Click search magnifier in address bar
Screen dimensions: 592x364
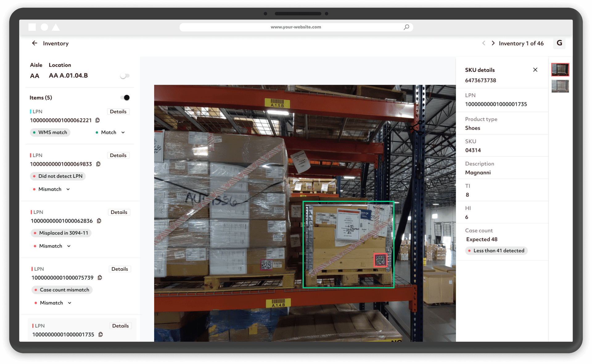point(406,27)
